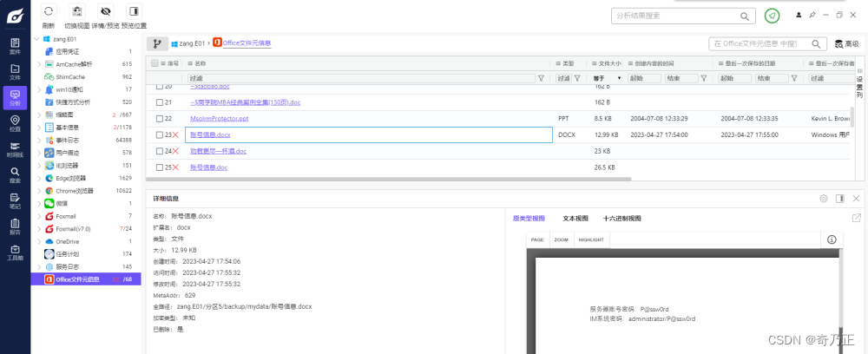This screenshot has width=868, height=354.
Task: Check the checkbox for row 24
Action: (160, 151)
